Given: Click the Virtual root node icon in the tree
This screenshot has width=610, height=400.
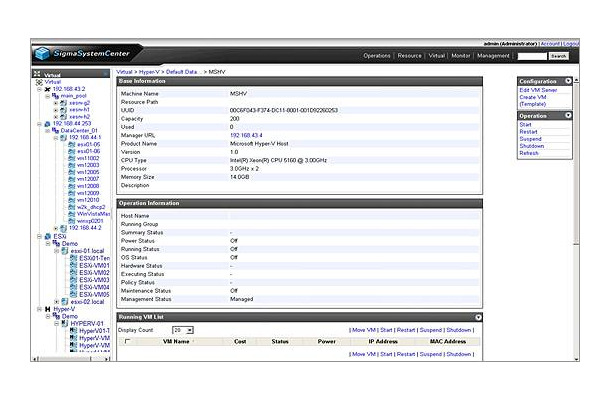Looking at the screenshot, I should (x=39, y=82).
